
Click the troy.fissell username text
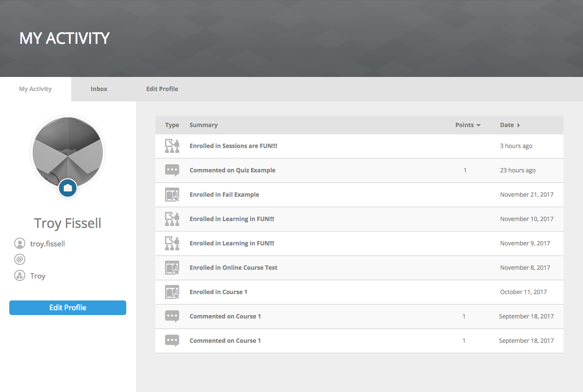point(48,244)
